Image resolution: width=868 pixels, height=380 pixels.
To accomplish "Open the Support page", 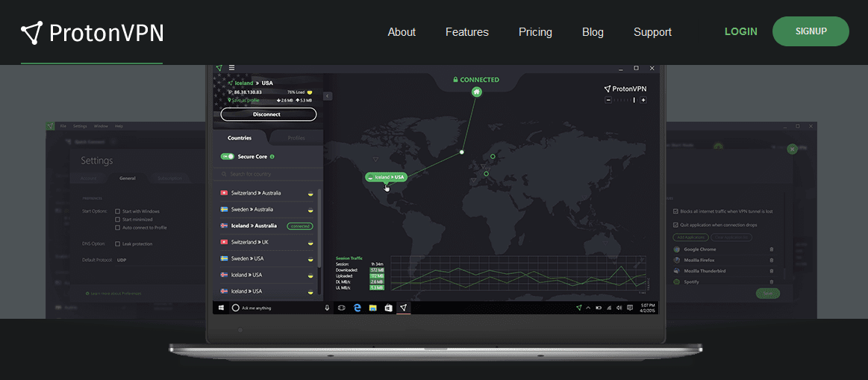I will [x=652, y=32].
